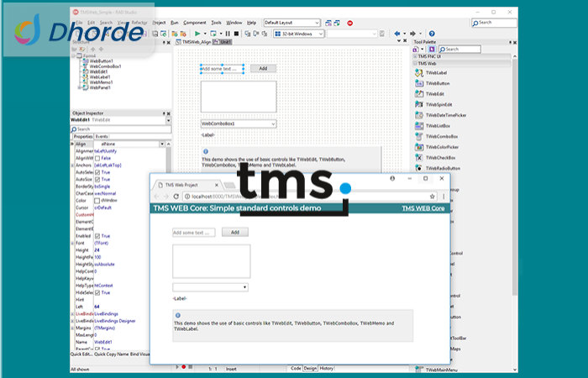Toggle the AlignWithMargins False checkbox
Viewport: 588px width, 378px height.
click(x=97, y=158)
